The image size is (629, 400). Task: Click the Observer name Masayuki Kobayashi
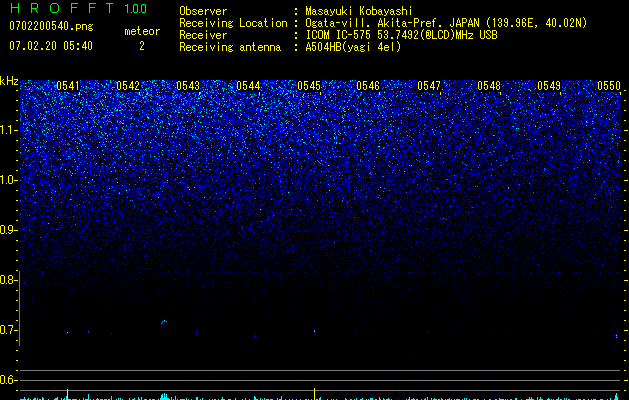pos(359,11)
